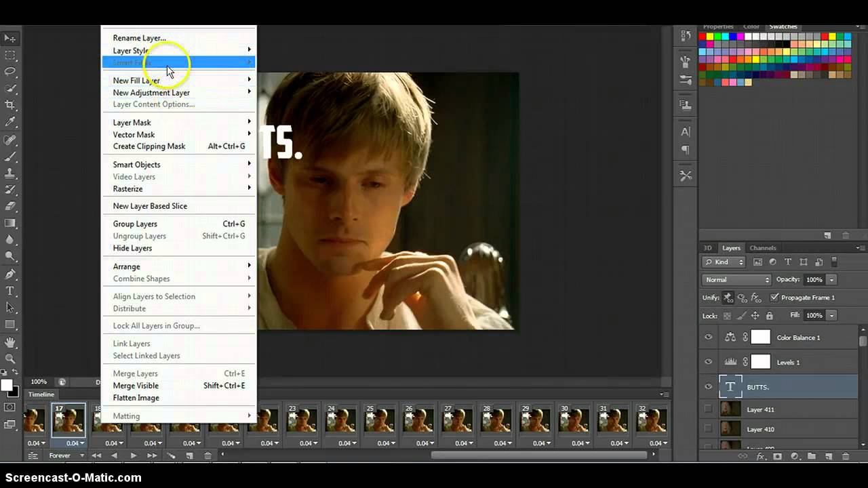Lock position with move-arrows icon
The image size is (868, 488).
755,316
